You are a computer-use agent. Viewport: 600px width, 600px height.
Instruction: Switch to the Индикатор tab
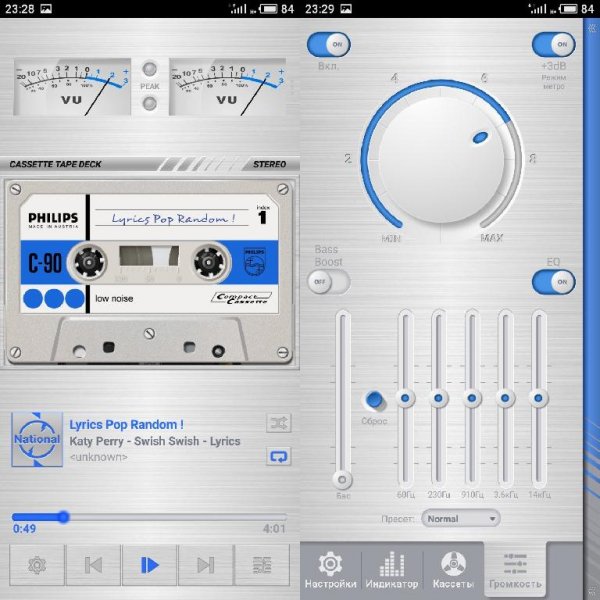[x=392, y=570]
